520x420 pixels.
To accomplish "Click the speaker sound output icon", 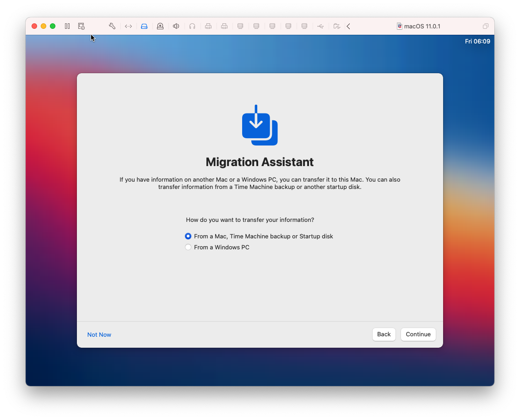I will [176, 26].
